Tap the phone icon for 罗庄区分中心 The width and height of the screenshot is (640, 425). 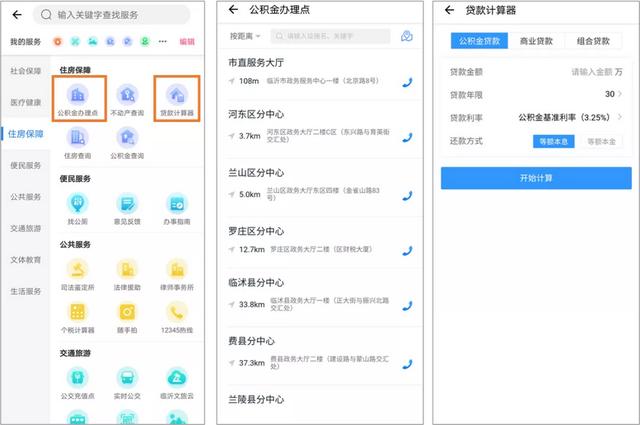click(407, 250)
